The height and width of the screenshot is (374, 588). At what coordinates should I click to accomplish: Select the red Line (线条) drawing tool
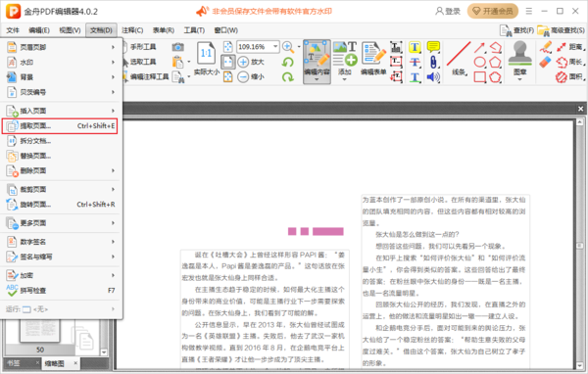coord(459,58)
